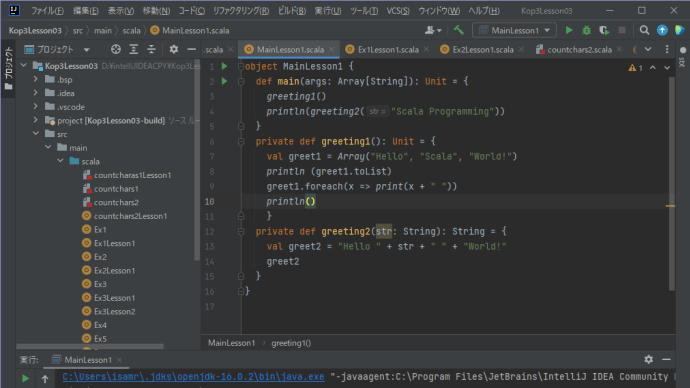
Task: Expand the .idea folder
Action: coord(36,93)
